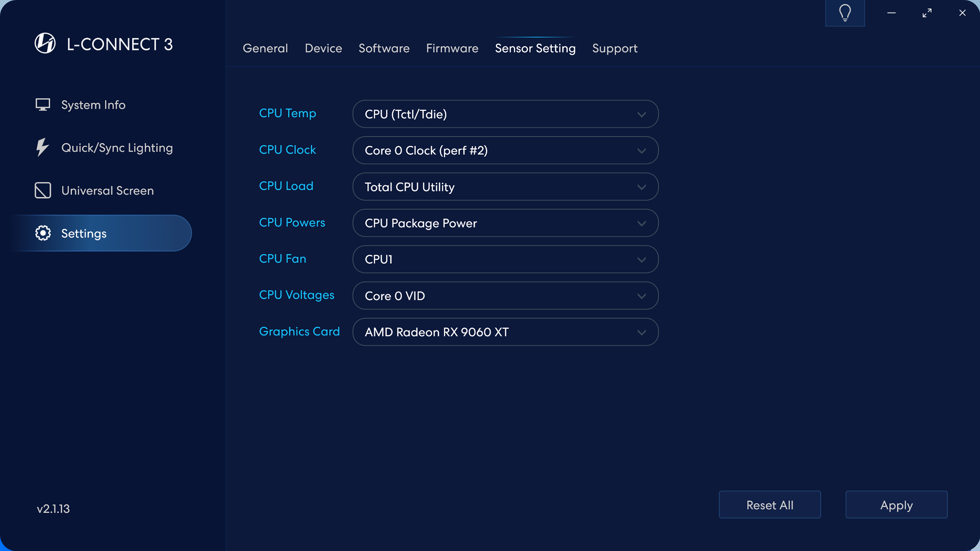This screenshot has height=551, width=980.
Task: Click the L-CONNECT 3 logo icon
Action: 45,43
